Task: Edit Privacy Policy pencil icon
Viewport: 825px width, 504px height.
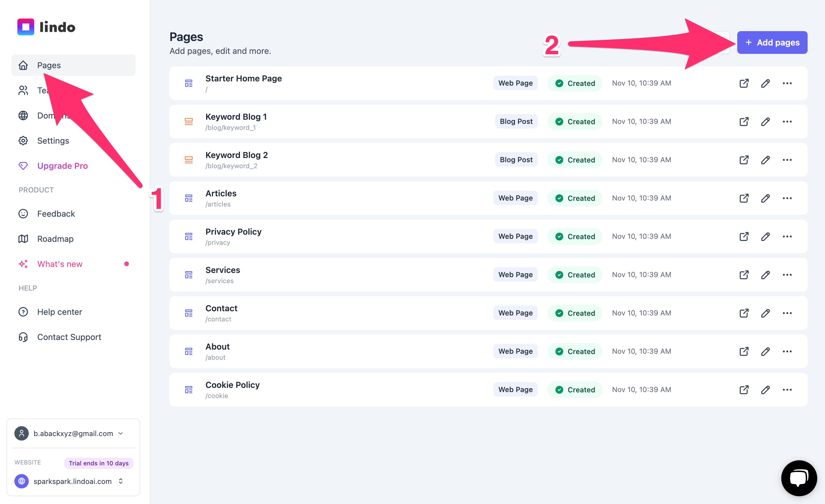Action: pos(765,236)
